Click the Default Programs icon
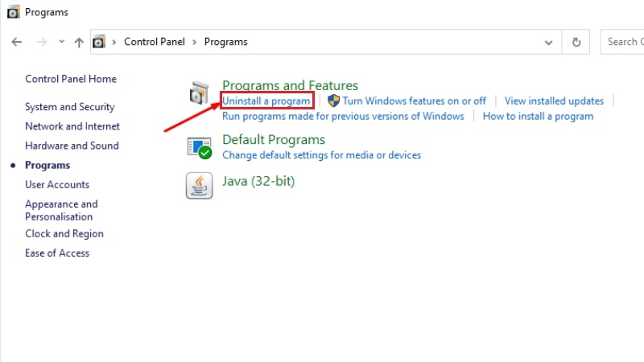The width and height of the screenshot is (644, 362). [x=199, y=148]
